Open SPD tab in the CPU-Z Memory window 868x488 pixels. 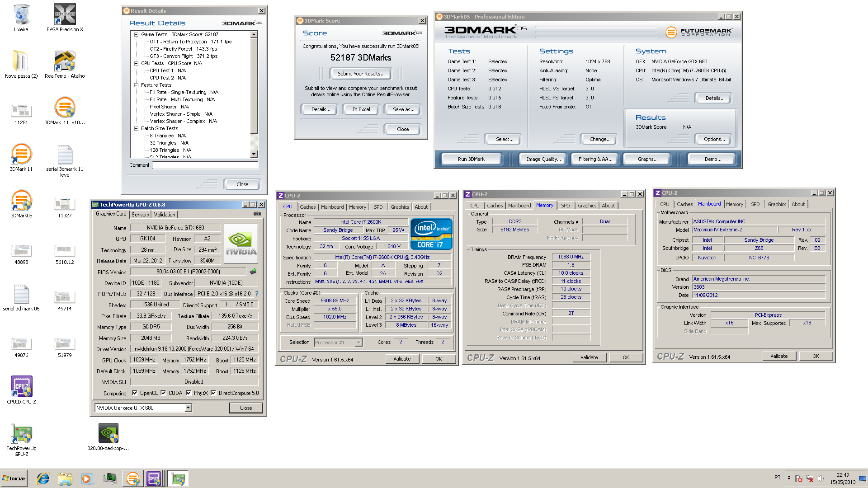[x=566, y=206]
